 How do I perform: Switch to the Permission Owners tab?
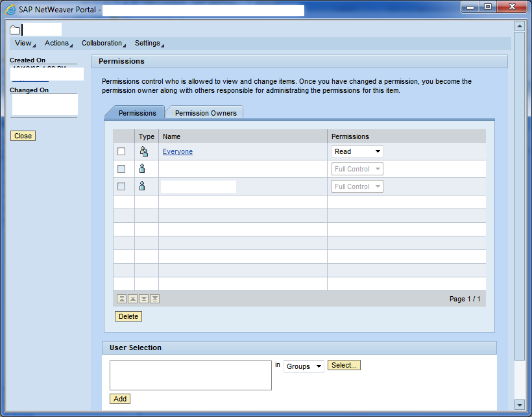coord(206,113)
